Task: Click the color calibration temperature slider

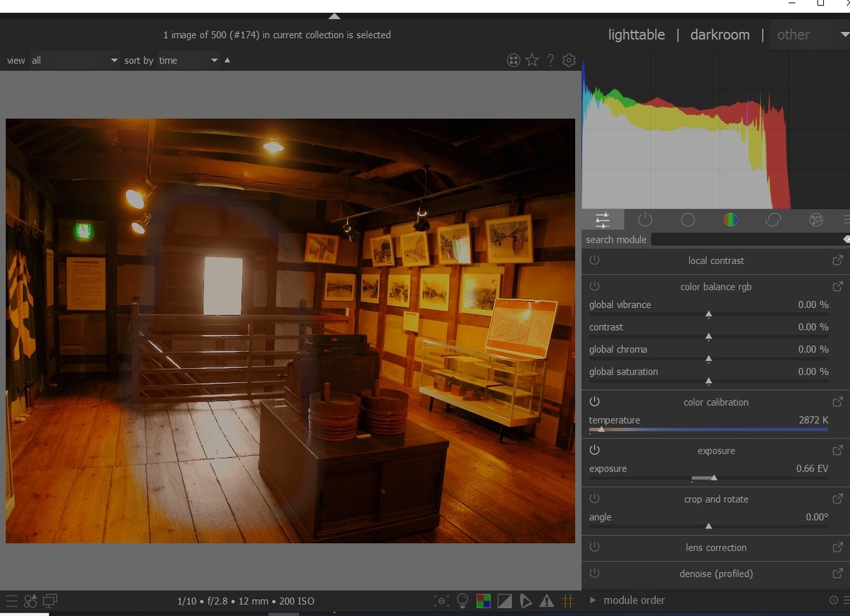Action: [x=708, y=428]
